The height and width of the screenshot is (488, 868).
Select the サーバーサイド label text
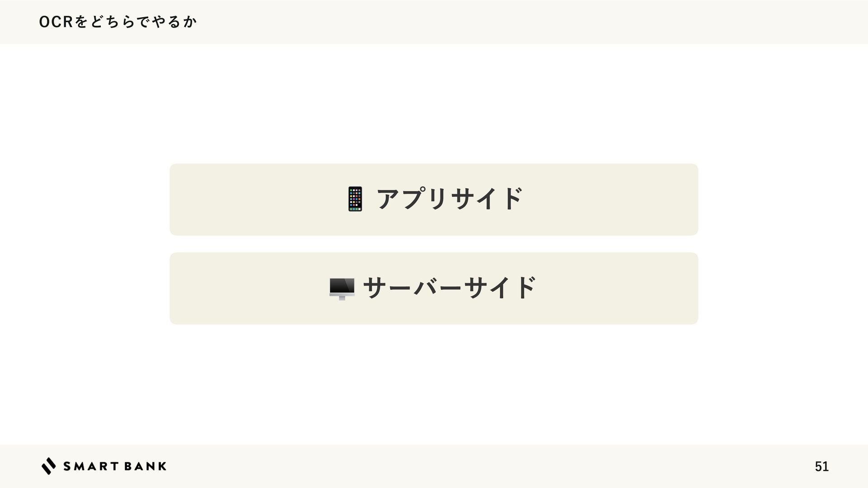pyautogui.click(x=450, y=288)
